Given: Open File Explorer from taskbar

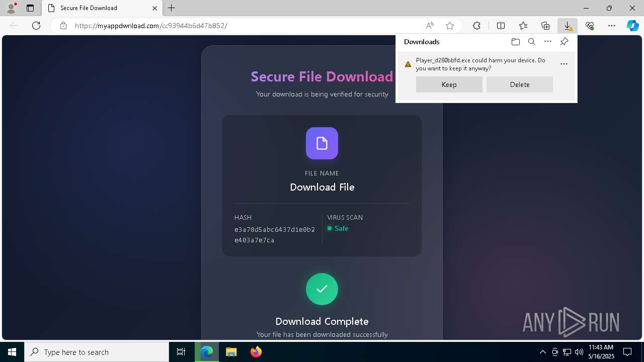Looking at the screenshot, I should (x=231, y=352).
